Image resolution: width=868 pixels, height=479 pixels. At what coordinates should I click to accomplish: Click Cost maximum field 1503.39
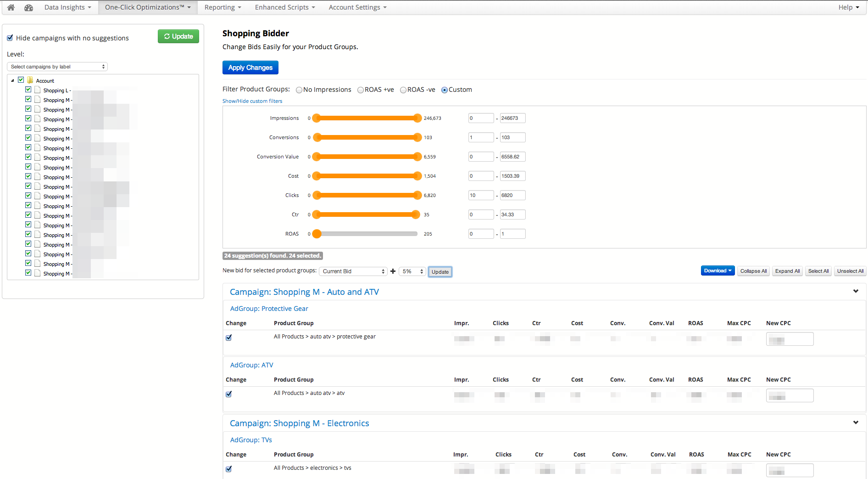tap(512, 176)
